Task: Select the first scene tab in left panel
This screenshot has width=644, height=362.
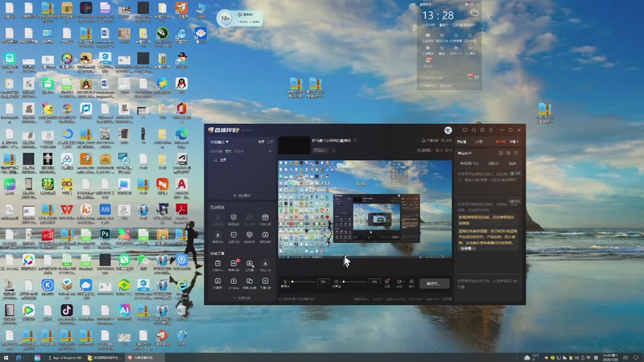Action: pyautogui.click(x=216, y=151)
